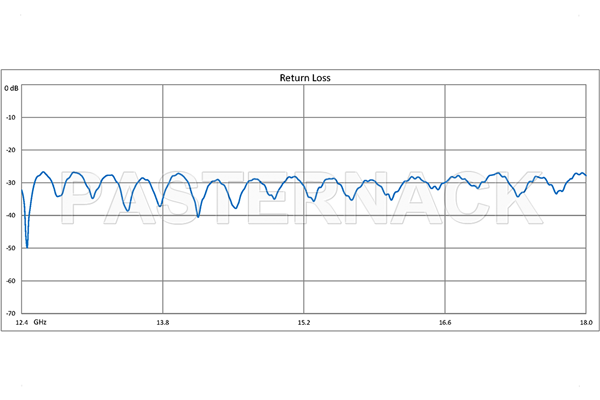Click the -20 y-axis label
Screen dimensions: 600x400
[12, 150]
